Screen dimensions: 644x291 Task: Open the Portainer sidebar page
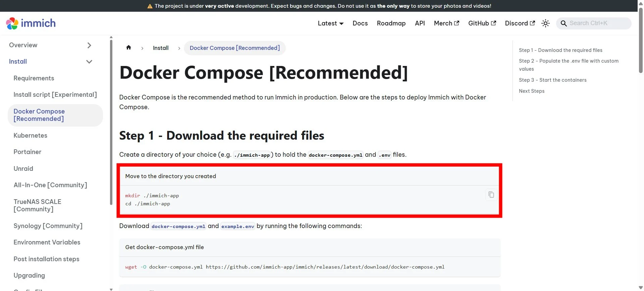(28, 152)
